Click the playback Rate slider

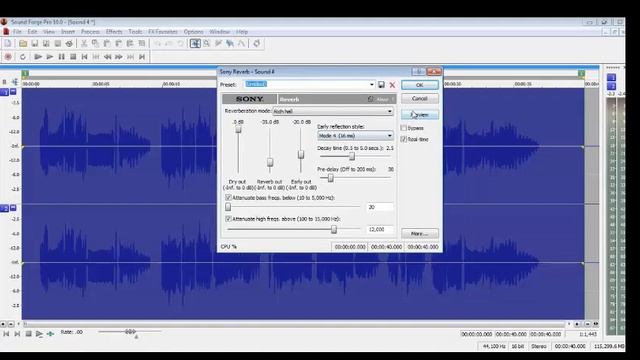[130, 331]
